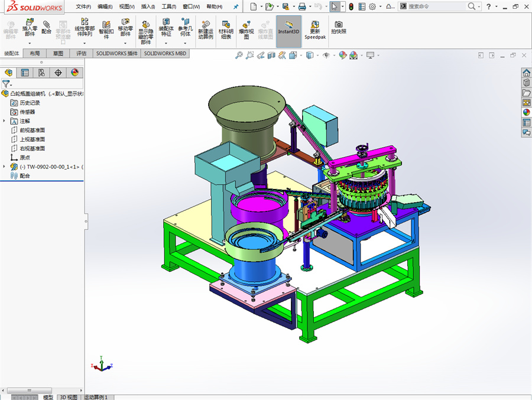Viewport: 532px width, 400px height.
Task: Click the 配合 (Mate) toolbar tool
Action: coord(47,27)
